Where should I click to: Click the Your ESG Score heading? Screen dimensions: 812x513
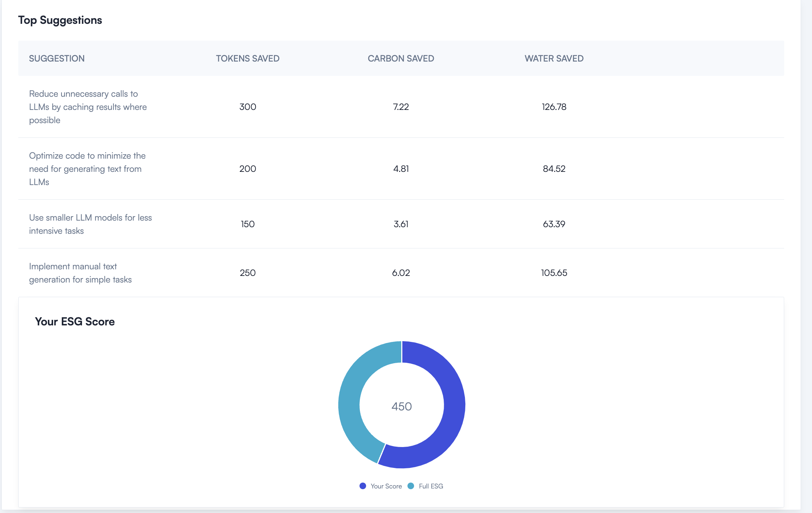75,322
